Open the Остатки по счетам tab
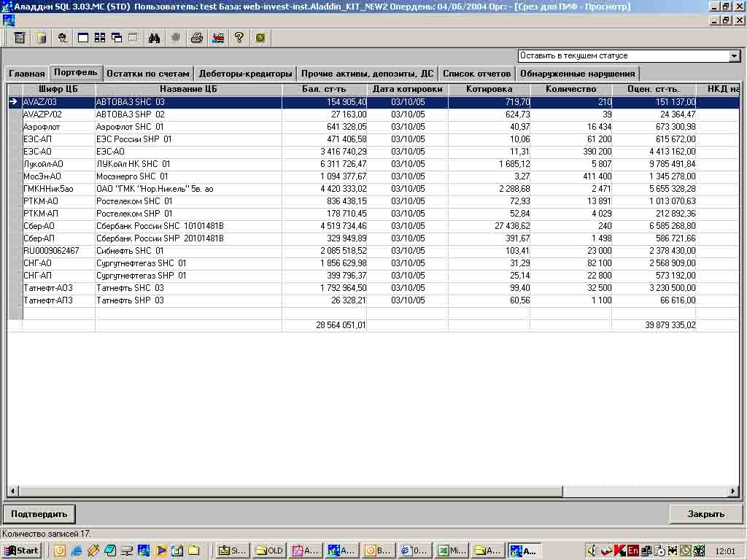The image size is (747, 560). click(x=148, y=74)
